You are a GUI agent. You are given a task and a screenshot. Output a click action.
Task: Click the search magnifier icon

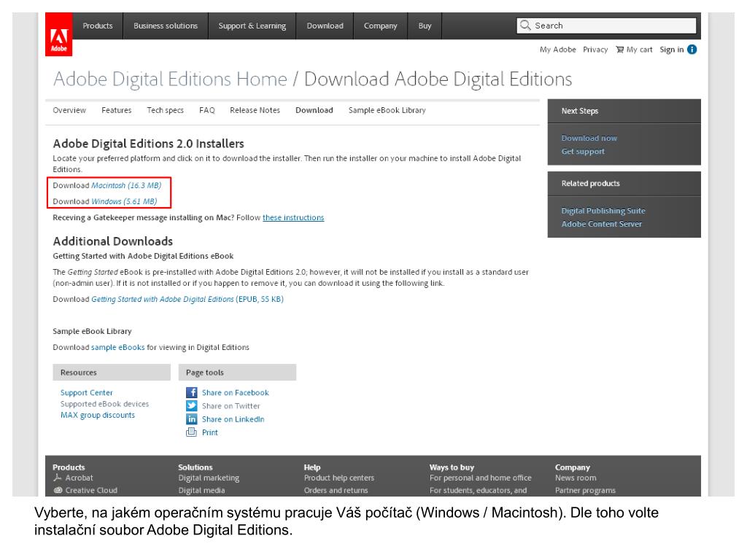[x=525, y=26]
